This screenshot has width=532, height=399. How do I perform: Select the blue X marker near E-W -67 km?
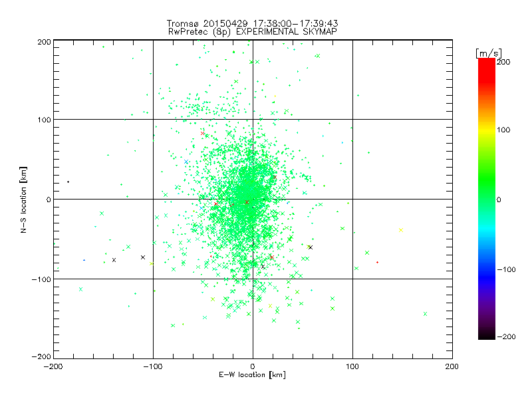[186, 162]
